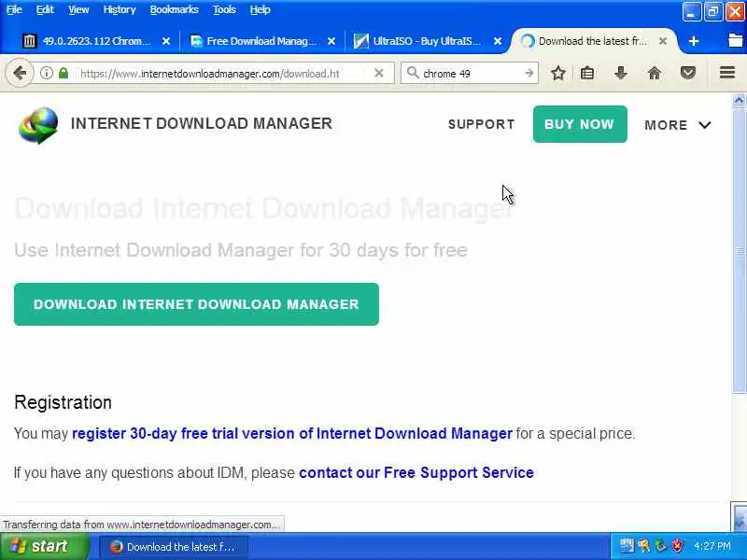The height and width of the screenshot is (560, 747).
Task: Click the search box containing chrome 49
Action: 472,74
